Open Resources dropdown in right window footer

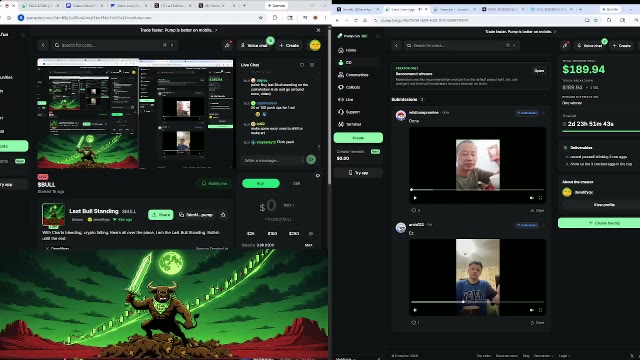click(x=543, y=356)
